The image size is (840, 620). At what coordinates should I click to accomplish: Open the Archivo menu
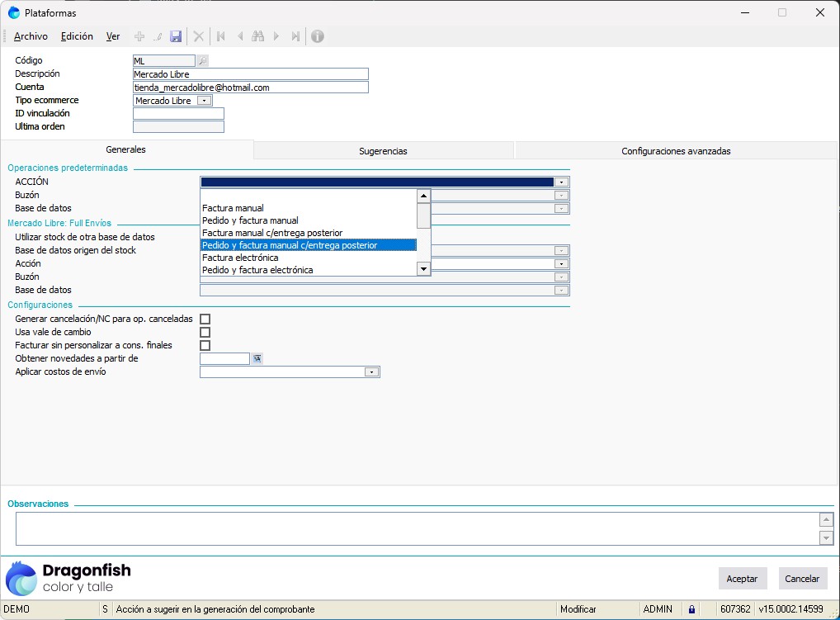pos(31,36)
